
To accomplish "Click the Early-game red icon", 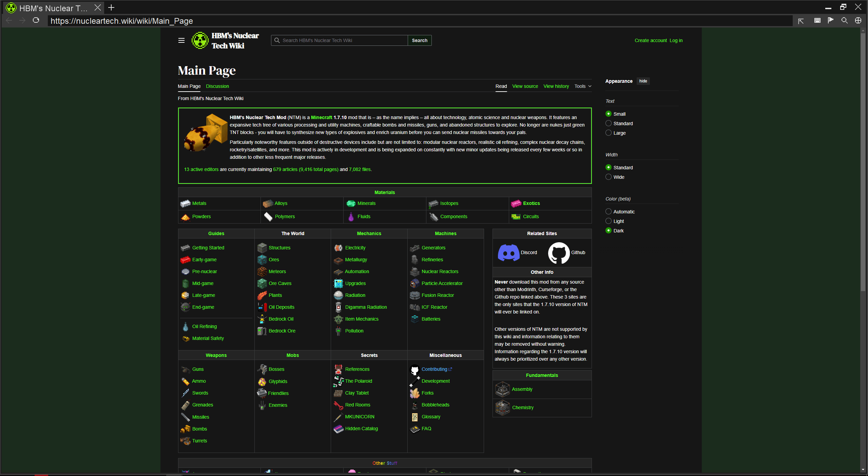I will pyautogui.click(x=185, y=260).
